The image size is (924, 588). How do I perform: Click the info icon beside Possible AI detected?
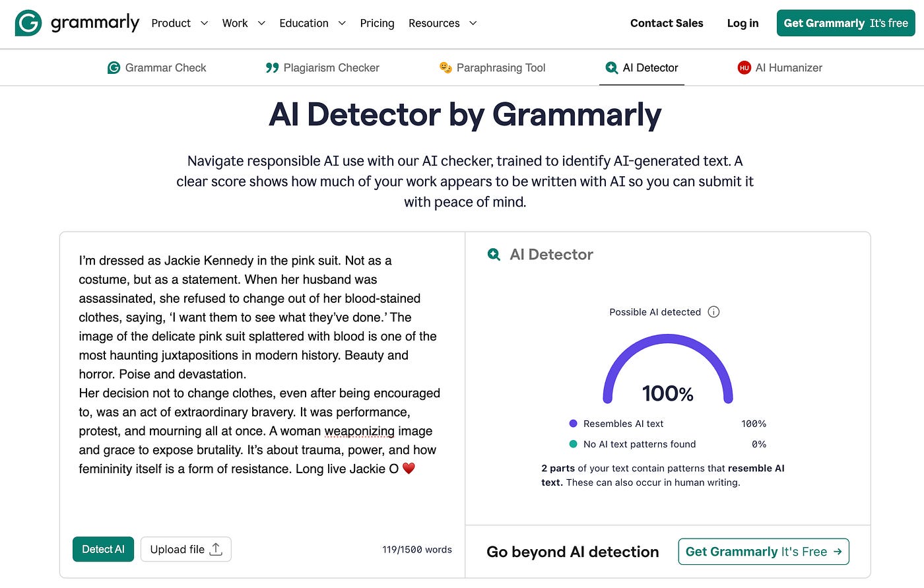click(x=713, y=312)
